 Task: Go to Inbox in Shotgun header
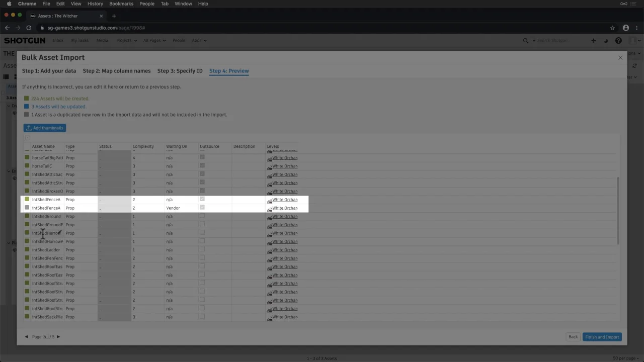tap(58, 41)
